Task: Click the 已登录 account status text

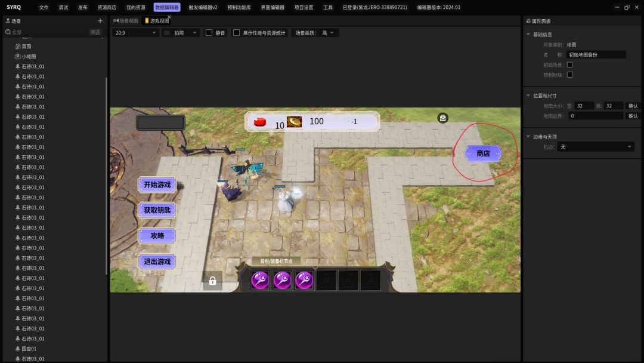Action: coord(374,7)
